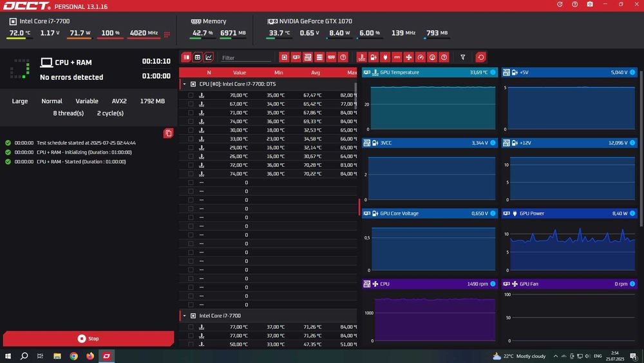Viewport: 644px width, 363px height.
Task: Open Google Chrome from the taskbar
Action: pos(73,356)
